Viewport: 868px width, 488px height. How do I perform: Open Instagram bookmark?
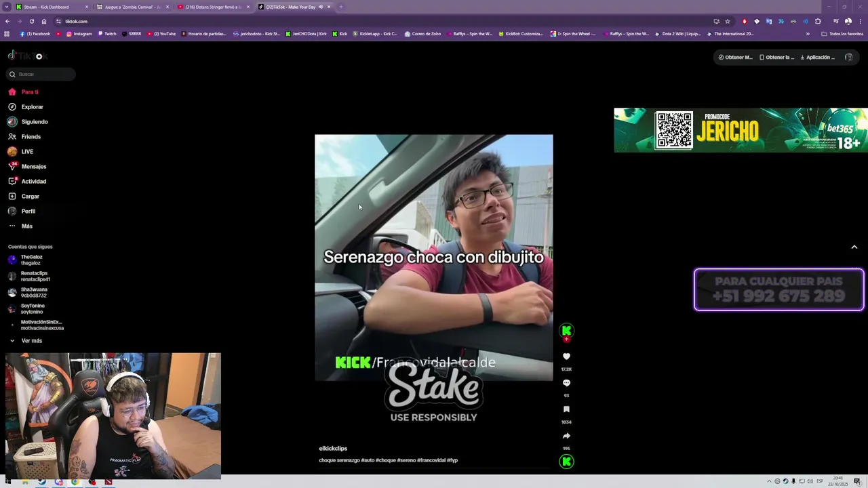79,34
